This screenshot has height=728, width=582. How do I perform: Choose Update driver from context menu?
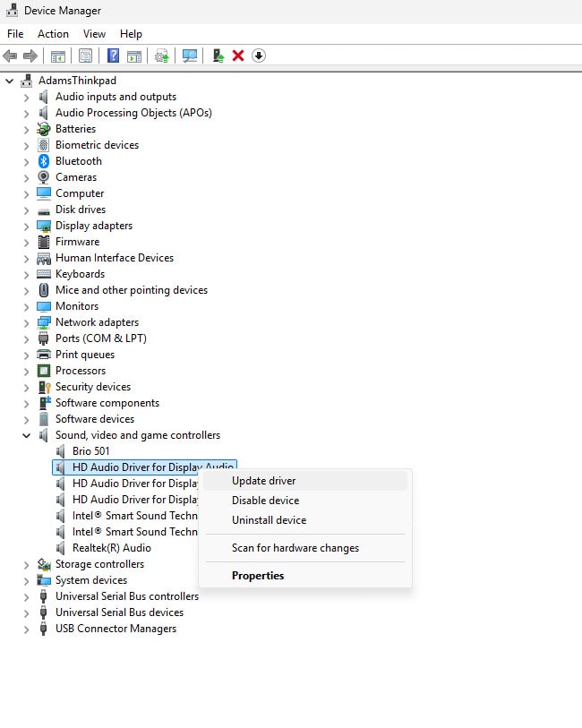(263, 481)
